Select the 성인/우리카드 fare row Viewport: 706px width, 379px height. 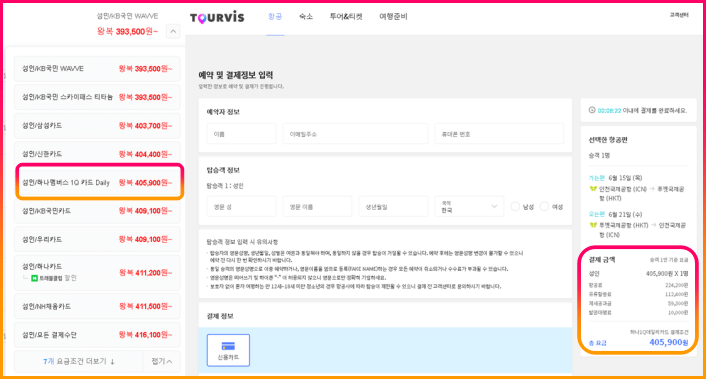(97, 239)
